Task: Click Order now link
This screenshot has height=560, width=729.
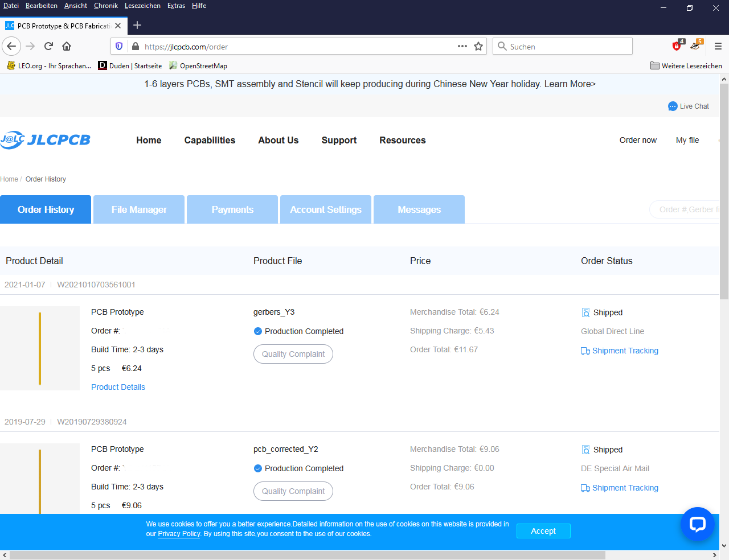Action: [638, 140]
